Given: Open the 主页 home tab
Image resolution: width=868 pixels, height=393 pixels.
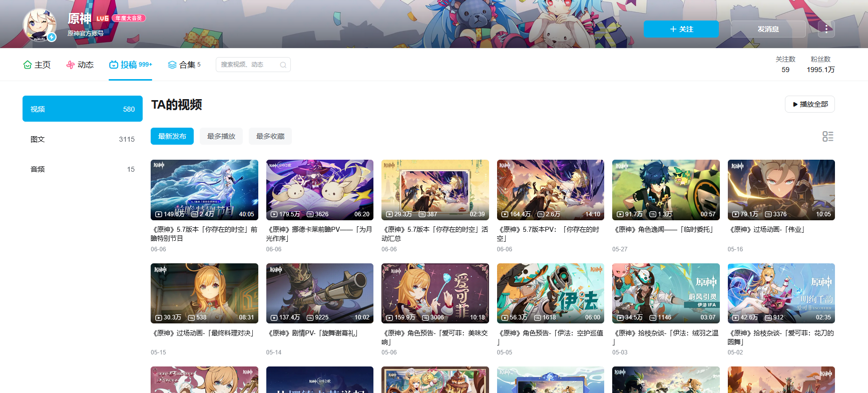Looking at the screenshot, I should [x=37, y=65].
